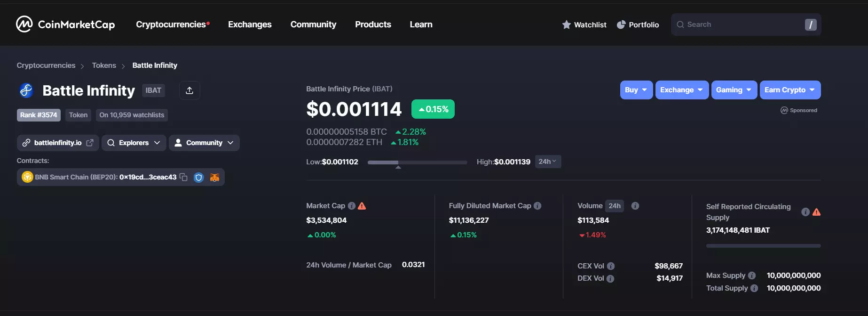Click the Rank #3574 badge
Image resolution: width=868 pixels, height=316 pixels.
pos(39,115)
